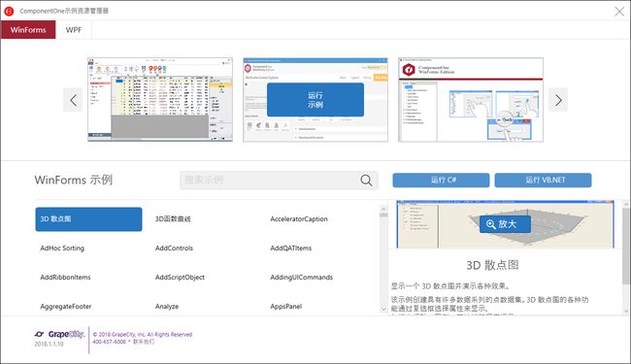Viewport: 631px width, 364px height.
Task: Select the AppsPanel sample
Action: pyautogui.click(x=286, y=307)
